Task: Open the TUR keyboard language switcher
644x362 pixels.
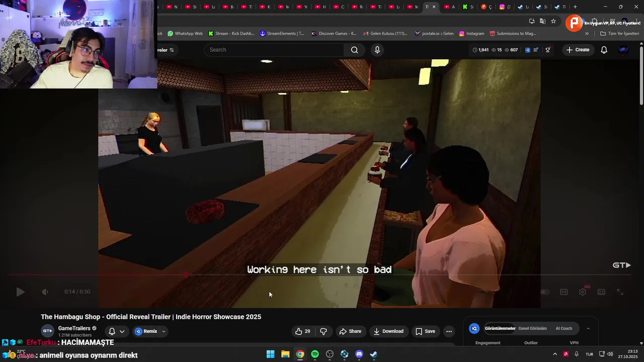Action: [x=589, y=354]
